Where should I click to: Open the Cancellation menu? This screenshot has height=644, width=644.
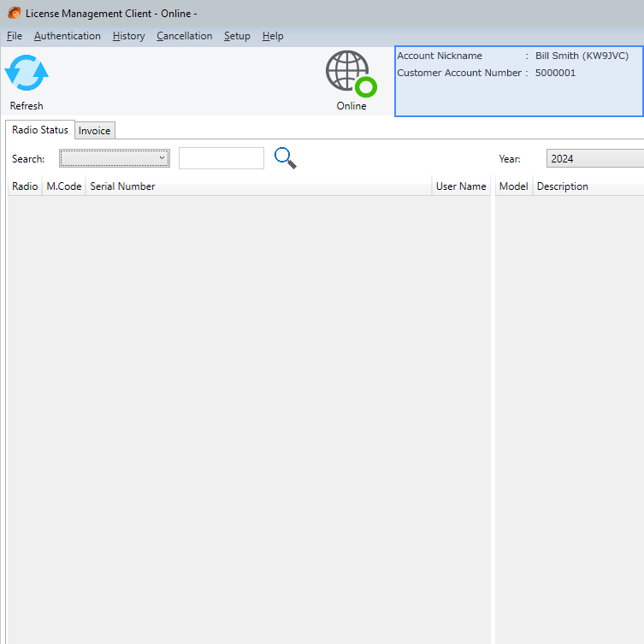coord(184,36)
